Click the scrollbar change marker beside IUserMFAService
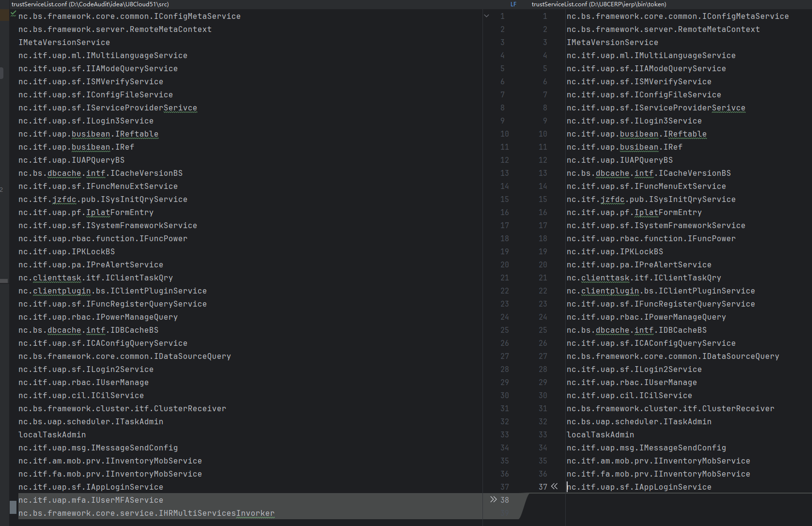Viewport: 812px width, 526px height. pos(13,507)
